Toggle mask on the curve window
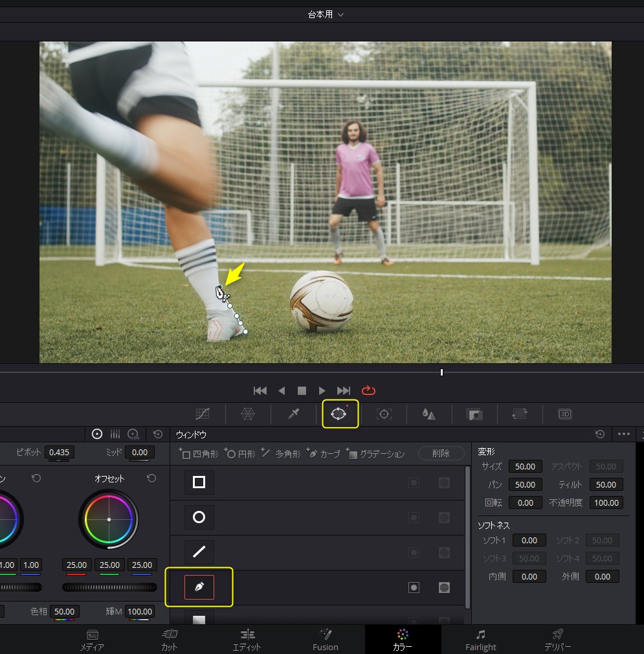644x654 pixels. tap(445, 588)
